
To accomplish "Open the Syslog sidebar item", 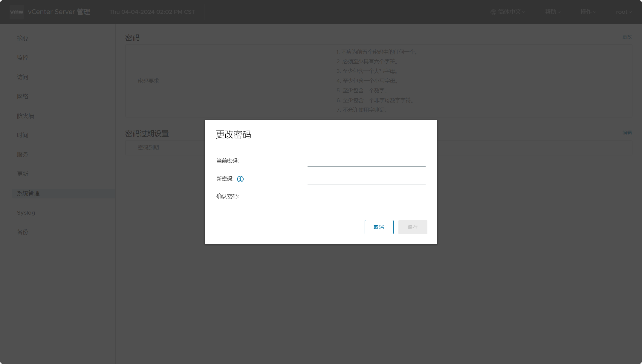I will coord(26,213).
